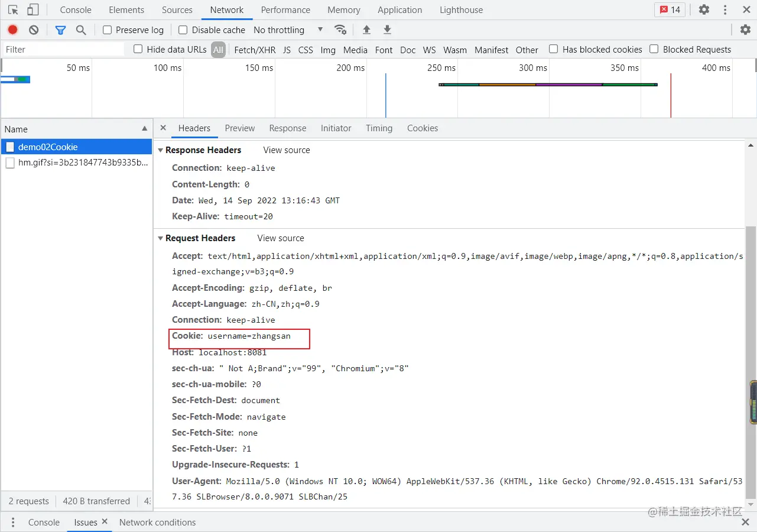Tick Has blocked cookies checkbox

pos(553,49)
